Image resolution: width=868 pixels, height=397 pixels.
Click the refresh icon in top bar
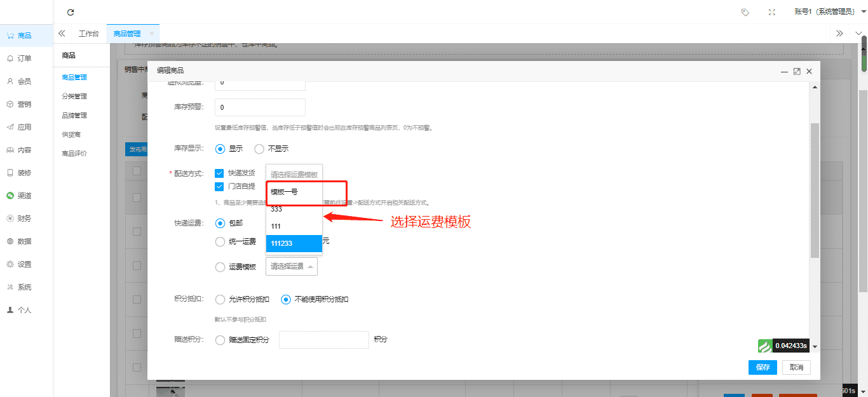(x=71, y=12)
